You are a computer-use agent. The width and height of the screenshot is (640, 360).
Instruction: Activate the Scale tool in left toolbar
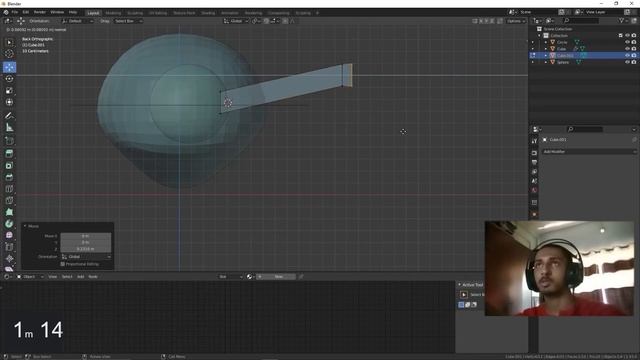click(x=9, y=90)
